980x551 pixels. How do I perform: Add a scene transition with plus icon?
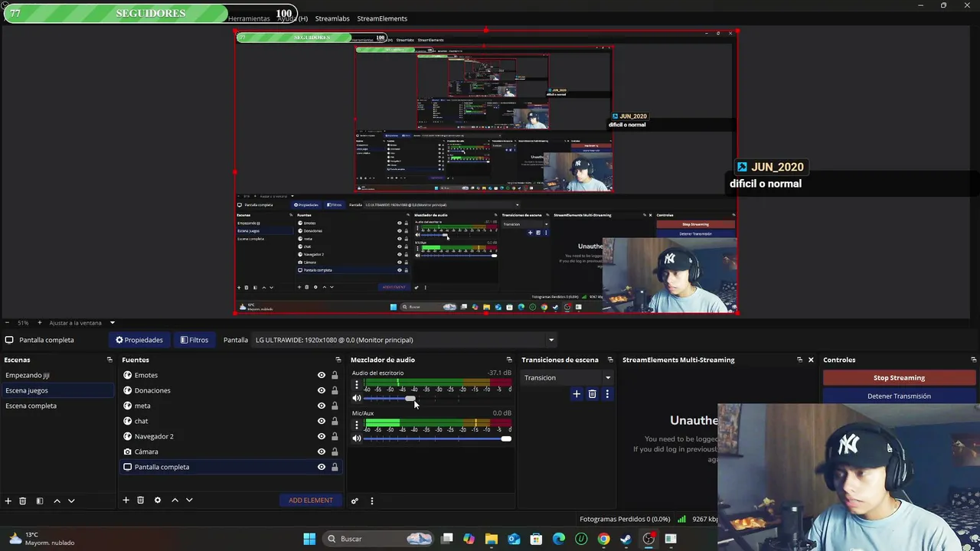point(577,394)
